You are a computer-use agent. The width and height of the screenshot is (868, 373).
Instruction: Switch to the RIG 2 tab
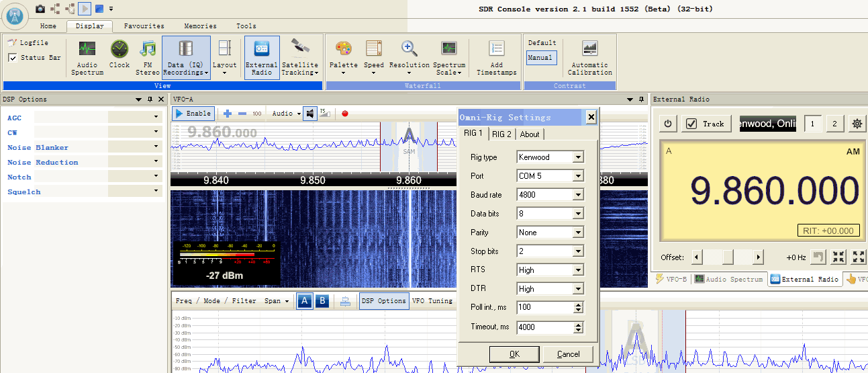(501, 134)
